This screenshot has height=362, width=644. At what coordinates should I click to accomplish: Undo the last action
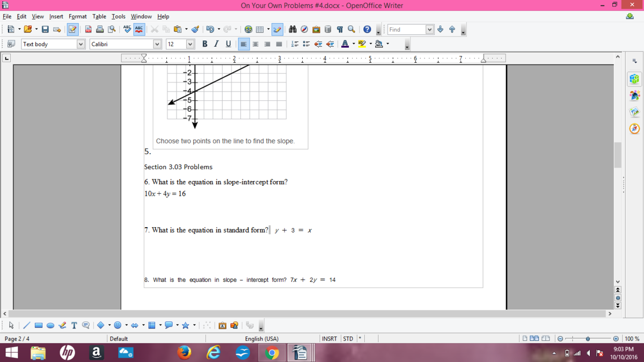click(x=210, y=30)
